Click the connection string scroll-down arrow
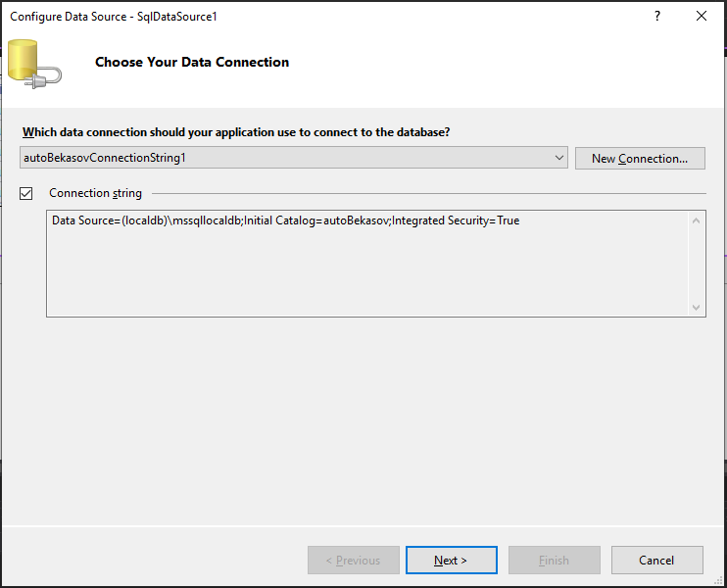 tap(696, 307)
